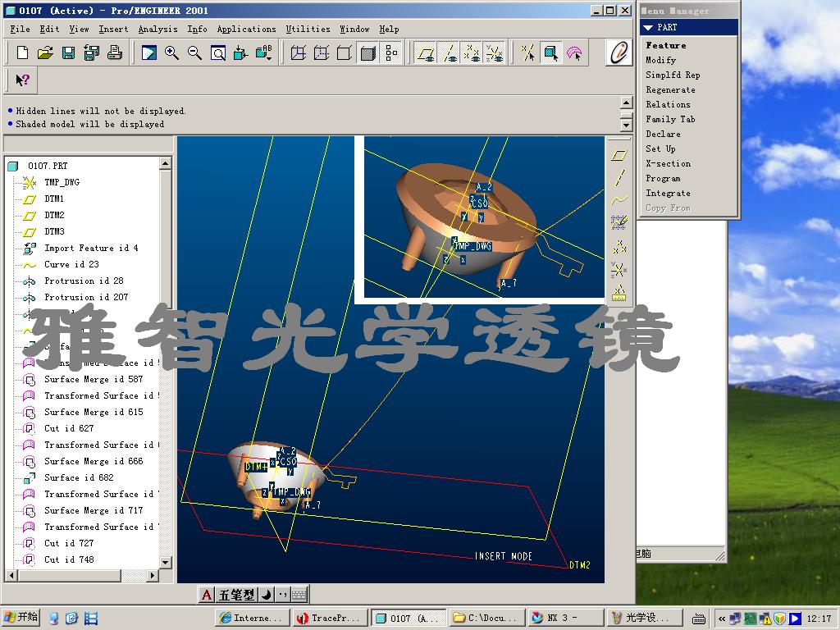The image size is (840, 630).
Task: Select the Zoom In tool
Action: click(171, 52)
